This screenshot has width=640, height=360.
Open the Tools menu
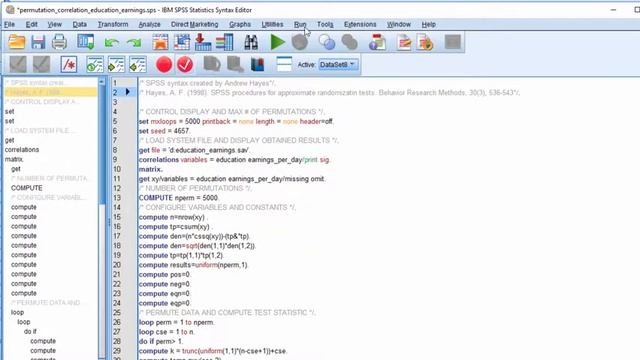pyautogui.click(x=325, y=24)
